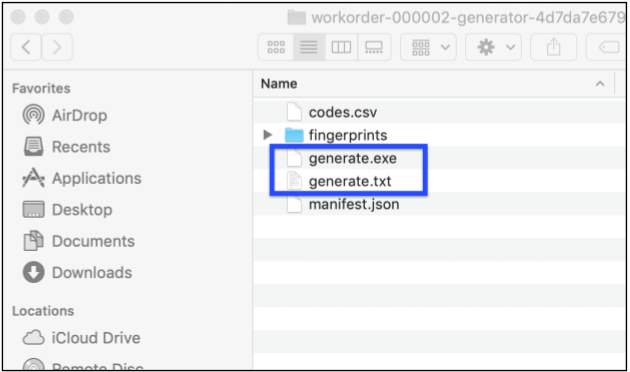Switch to icon grid view
The height and width of the screenshot is (372, 630).
tap(276, 47)
